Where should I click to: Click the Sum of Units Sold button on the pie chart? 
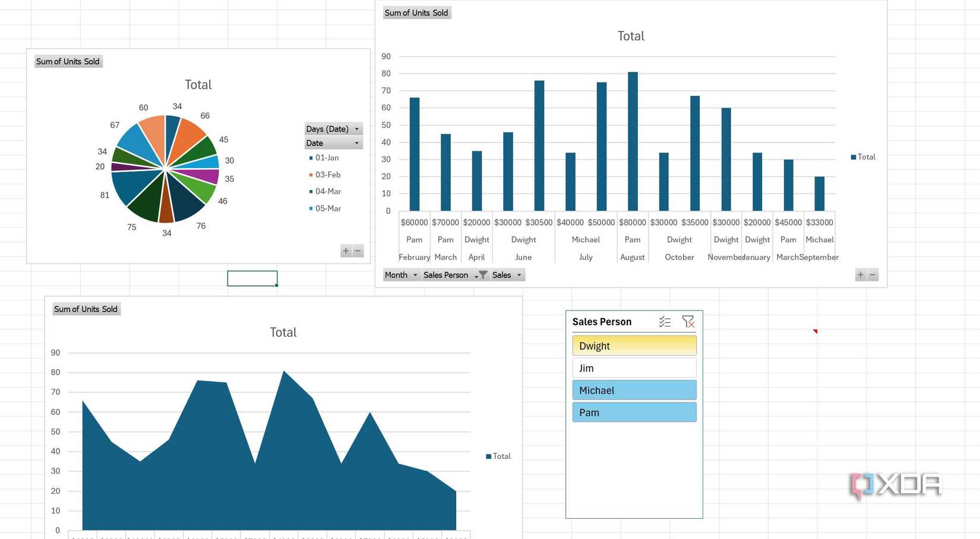(x=68, y=61)
